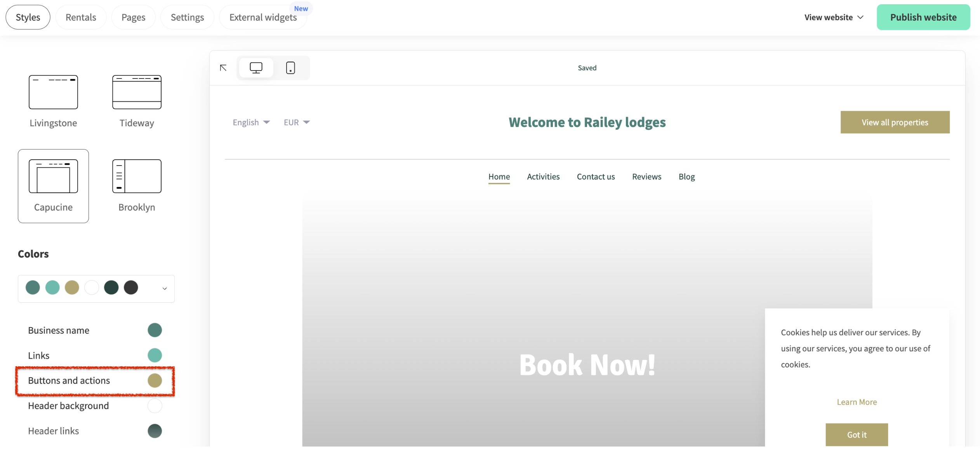Open the English language dropdown
The width and height of the screenshot is (980, 460).
[x=251, y=122]
